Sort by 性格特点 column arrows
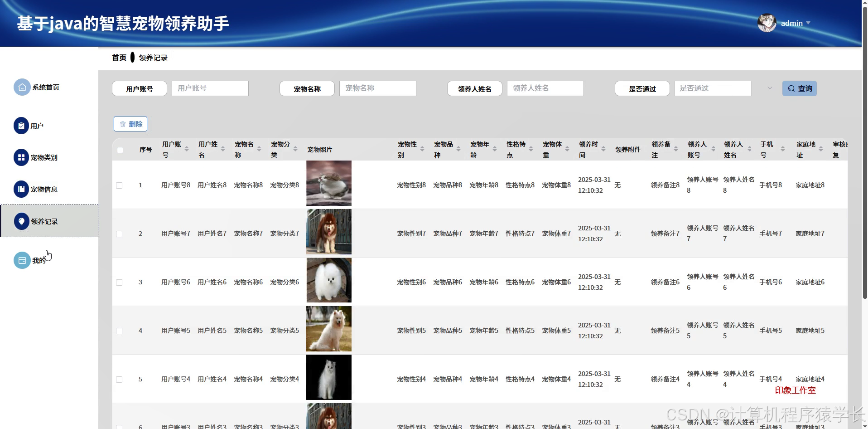The height and width of the screenshot is (429, 868). click(x=530, y=149)
